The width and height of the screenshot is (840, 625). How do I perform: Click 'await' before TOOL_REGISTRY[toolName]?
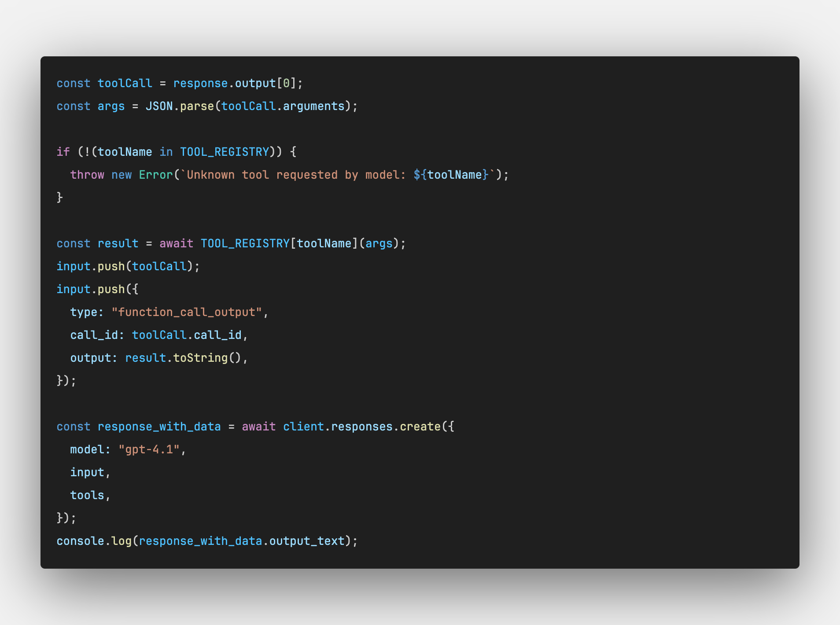176,243
